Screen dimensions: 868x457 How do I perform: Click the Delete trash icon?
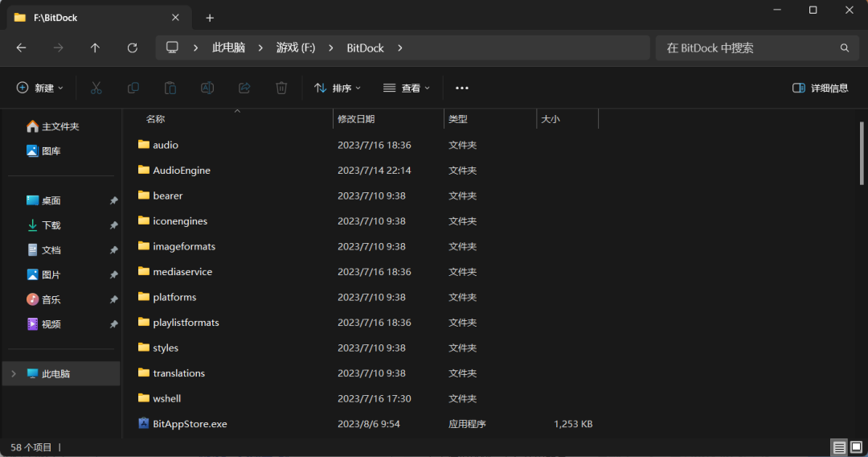[281, 88]
